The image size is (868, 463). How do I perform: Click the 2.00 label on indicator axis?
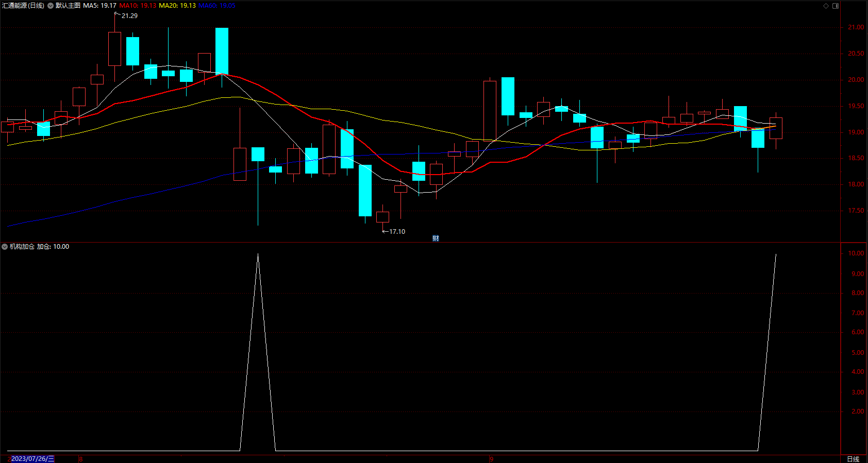[x=858, y=411]
